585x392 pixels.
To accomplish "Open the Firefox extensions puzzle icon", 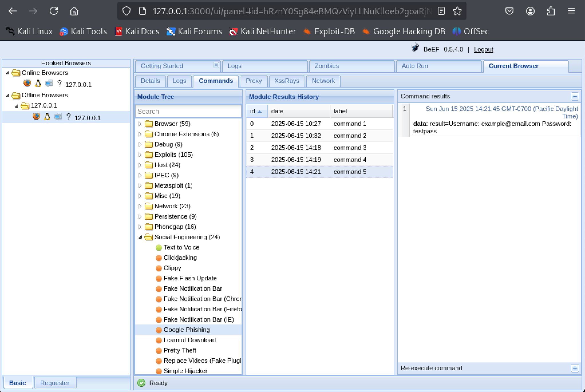I will (x=551, y=11).
